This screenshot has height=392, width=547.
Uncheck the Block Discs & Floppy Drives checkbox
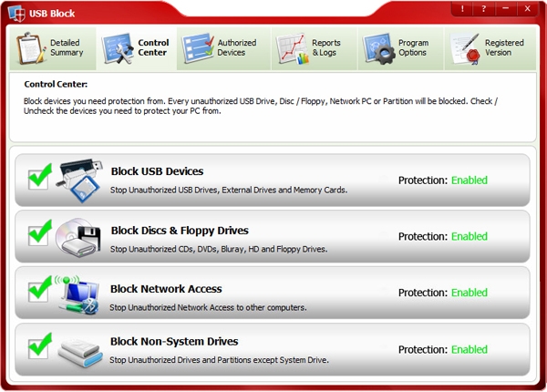pos(38,234)
